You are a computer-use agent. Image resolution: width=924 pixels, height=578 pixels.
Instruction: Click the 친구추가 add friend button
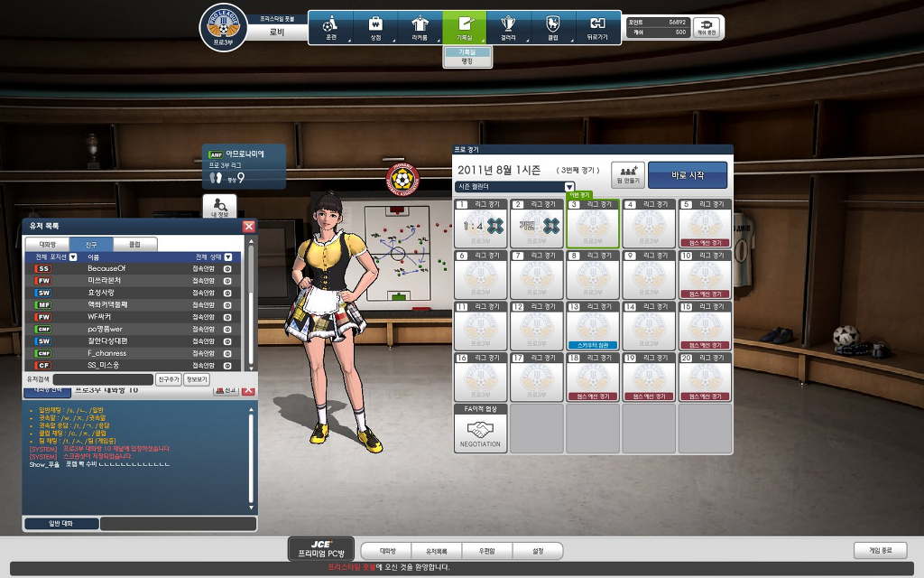pyautogui.click(x=168, y=379)
